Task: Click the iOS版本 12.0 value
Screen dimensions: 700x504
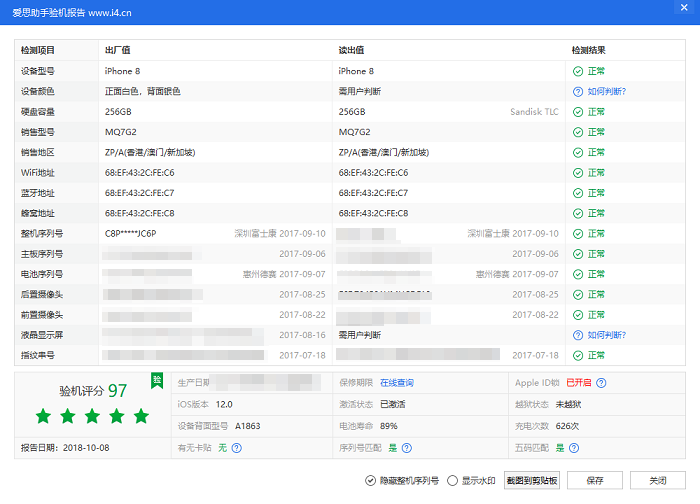Action: [x=224, y=404]
